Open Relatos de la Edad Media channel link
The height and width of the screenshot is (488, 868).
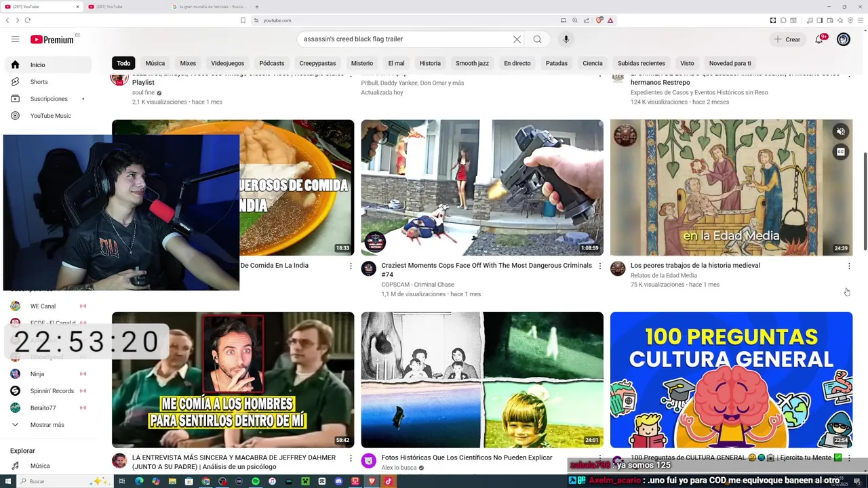[663, 275]
